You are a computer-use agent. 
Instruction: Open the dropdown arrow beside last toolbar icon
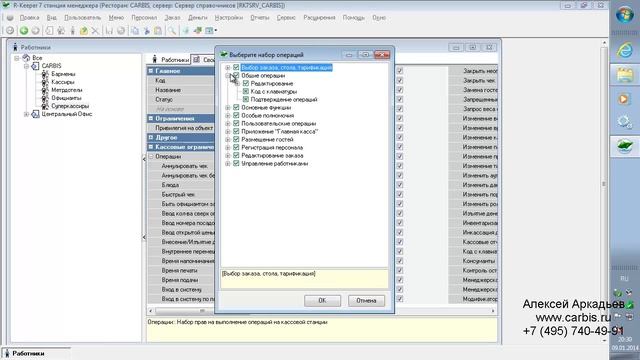[216, 31]
